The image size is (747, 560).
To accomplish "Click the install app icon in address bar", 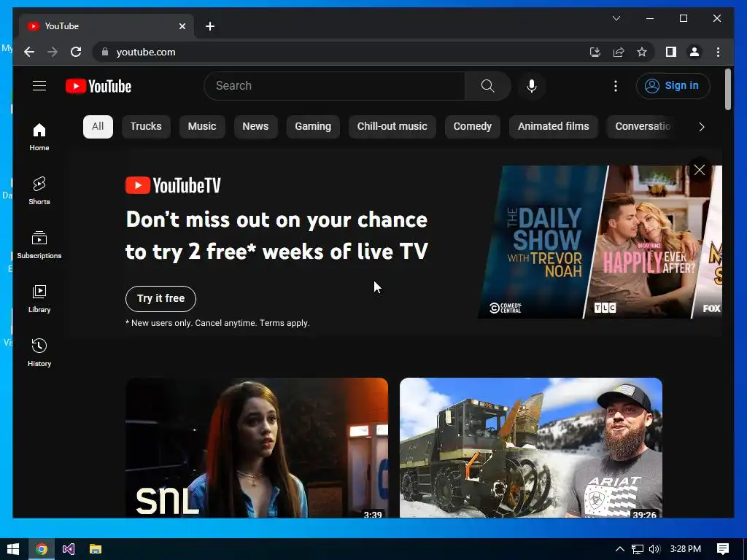I will pyautogui.click(x=595, y=52).
